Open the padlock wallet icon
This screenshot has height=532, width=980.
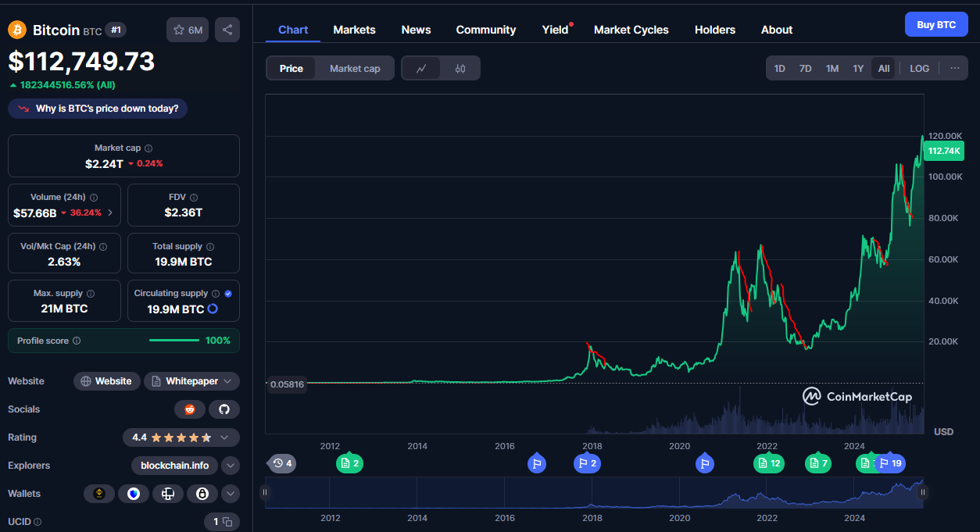(x=202, y=494)
